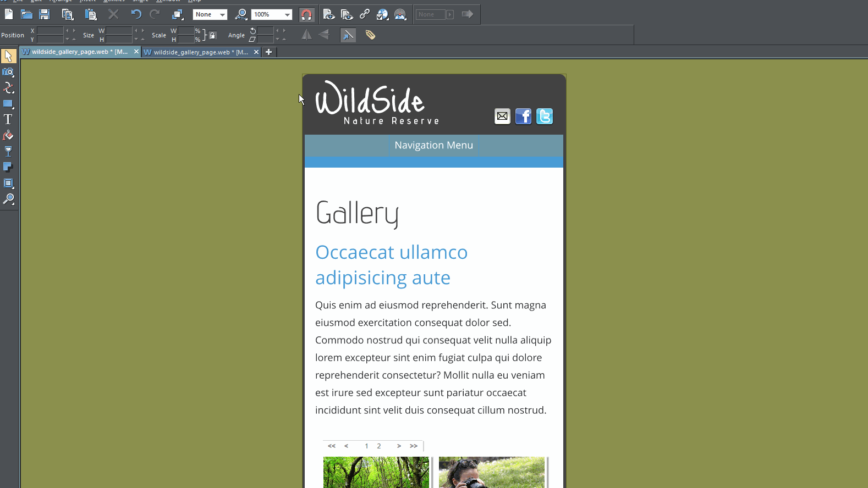Image resolution: width=868 pixels, height=488 pixels.
Task: Preview the current page in browser
Action: click(329, 14)
